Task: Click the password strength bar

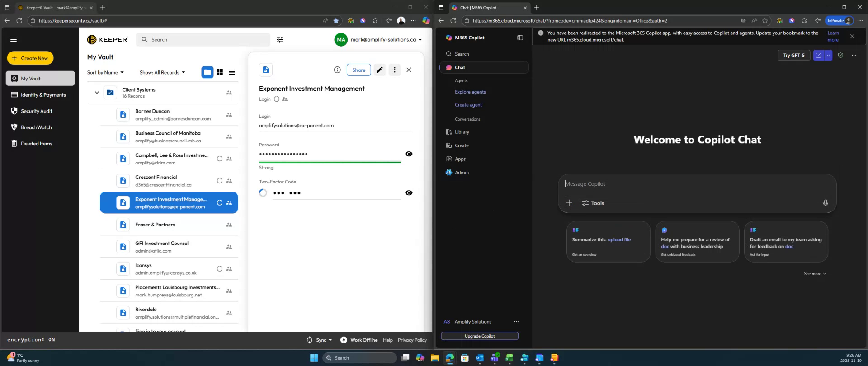Action: coord(330,162)
